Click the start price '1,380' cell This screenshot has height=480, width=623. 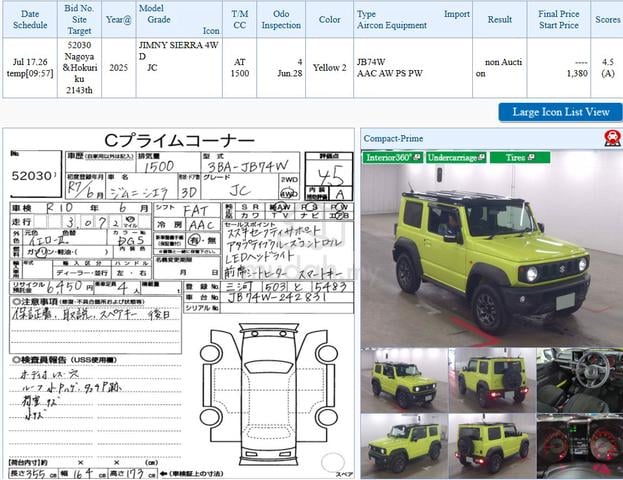559,68
